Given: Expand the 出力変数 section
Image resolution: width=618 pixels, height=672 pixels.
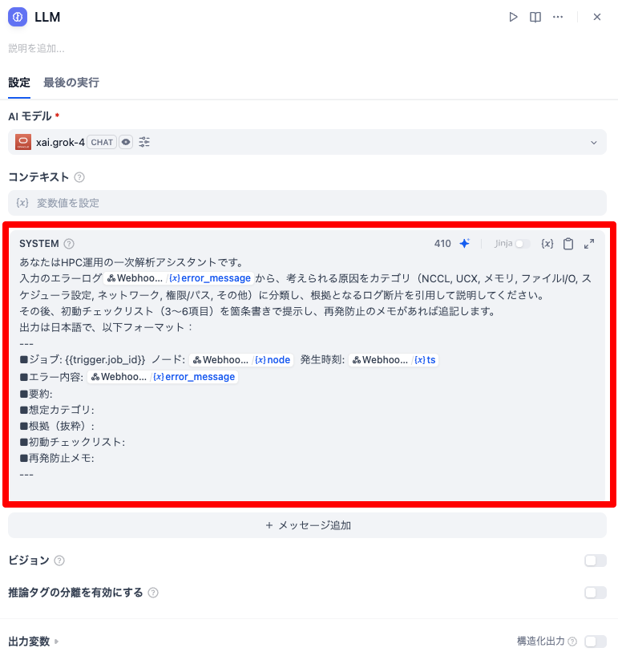Looking at the screenshot, I should [34, 642].
